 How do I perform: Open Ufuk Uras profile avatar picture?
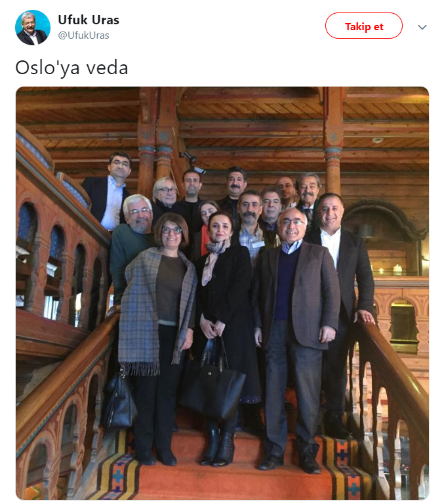click(x=33, y=28)
